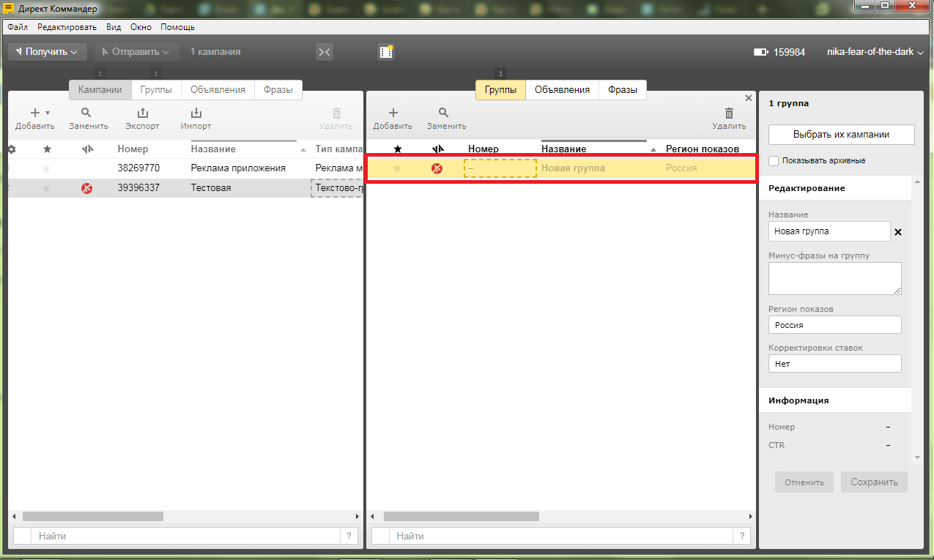The image size is (934, 560).
Task: Open the Файл menu
Action: tap(18, 27)
